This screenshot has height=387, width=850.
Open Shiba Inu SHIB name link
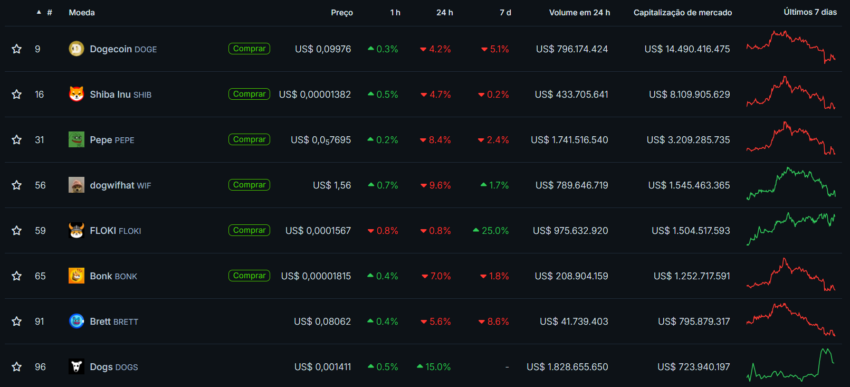(120, 95)
